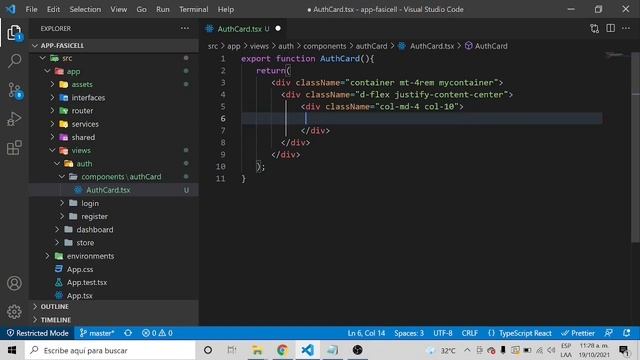Open the Run menu
The width and height of the screenshot is (640, 360).
pos(162,9)
